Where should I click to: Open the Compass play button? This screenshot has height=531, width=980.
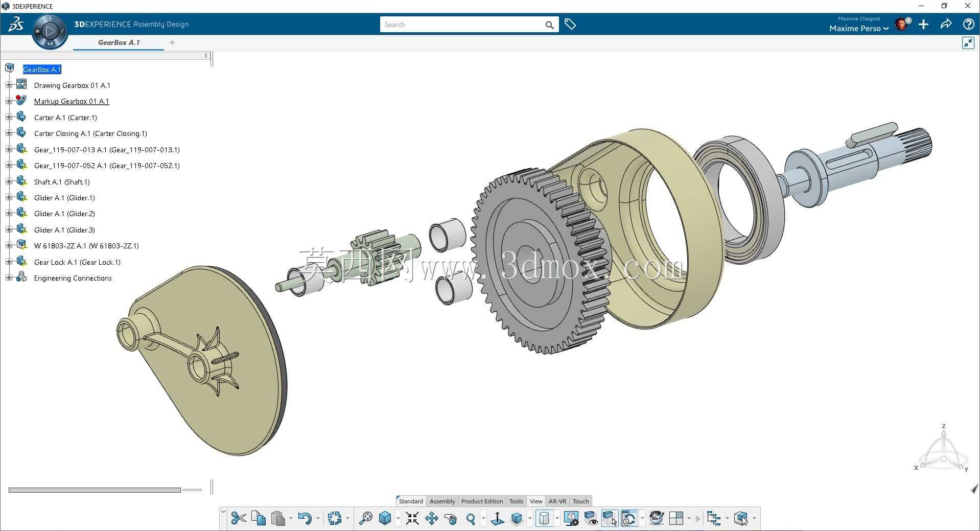(50, 31)
